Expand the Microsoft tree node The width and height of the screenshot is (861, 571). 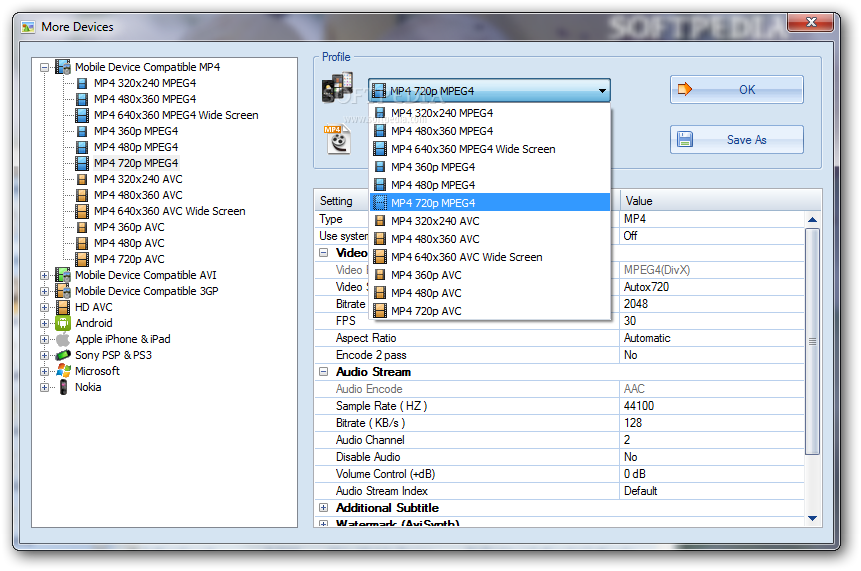click(44, 372)
